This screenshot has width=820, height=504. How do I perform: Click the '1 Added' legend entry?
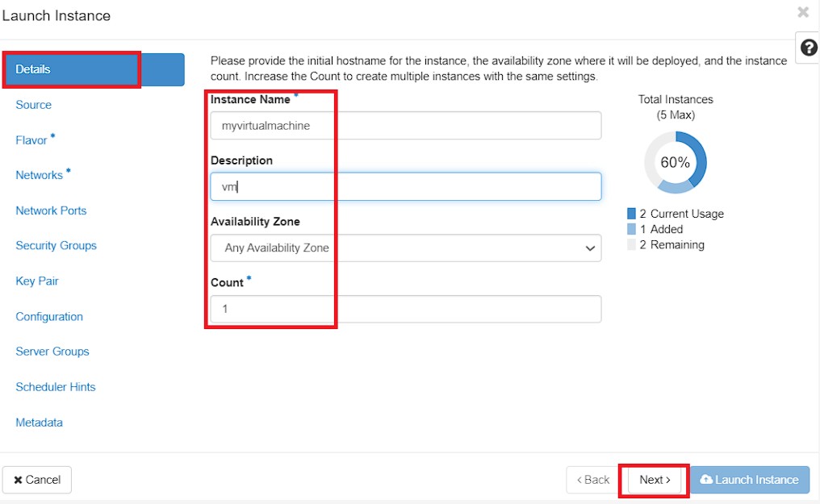click(x=655, y=229)
